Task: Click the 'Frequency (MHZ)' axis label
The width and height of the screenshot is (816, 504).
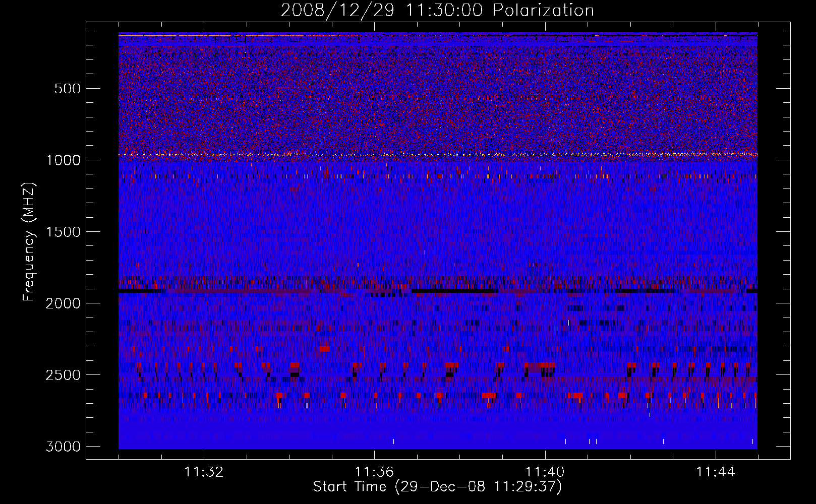Action: point(29,241)
